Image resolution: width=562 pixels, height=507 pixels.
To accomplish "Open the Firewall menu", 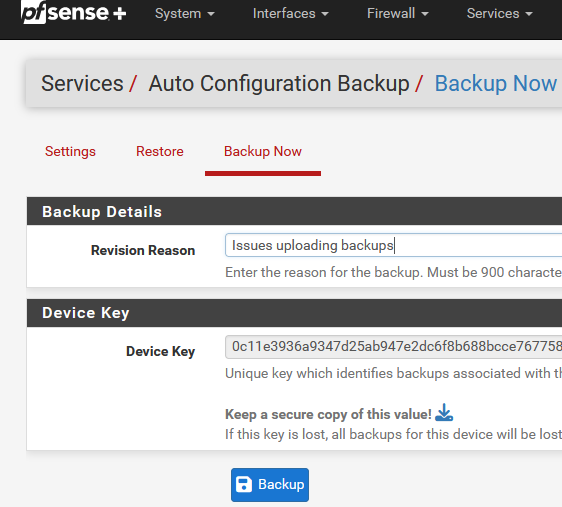I will 397,14.
